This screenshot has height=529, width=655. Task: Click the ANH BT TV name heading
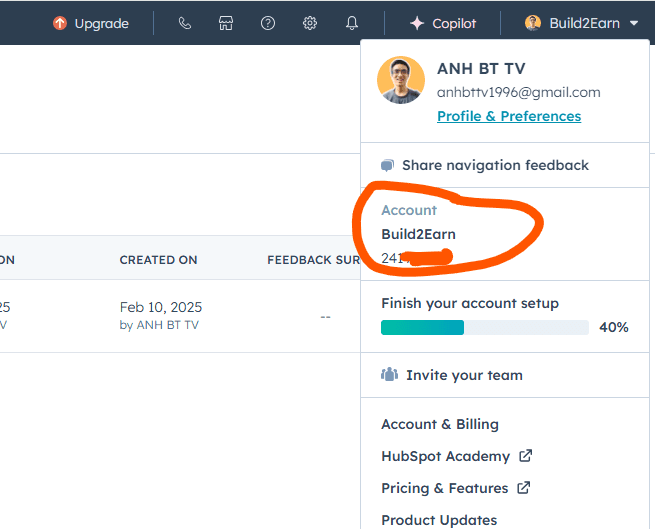click(481, 69)
